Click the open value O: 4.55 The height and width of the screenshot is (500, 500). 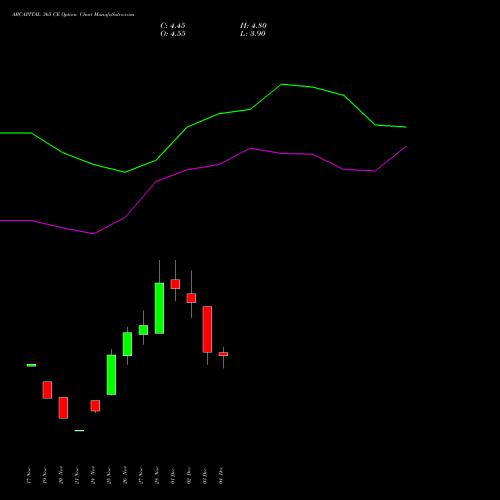(x=173, y=34)
